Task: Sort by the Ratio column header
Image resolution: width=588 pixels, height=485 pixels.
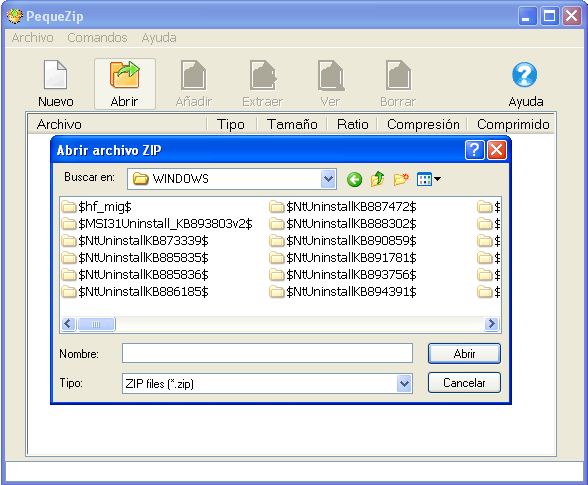Action: pos(352,124)
